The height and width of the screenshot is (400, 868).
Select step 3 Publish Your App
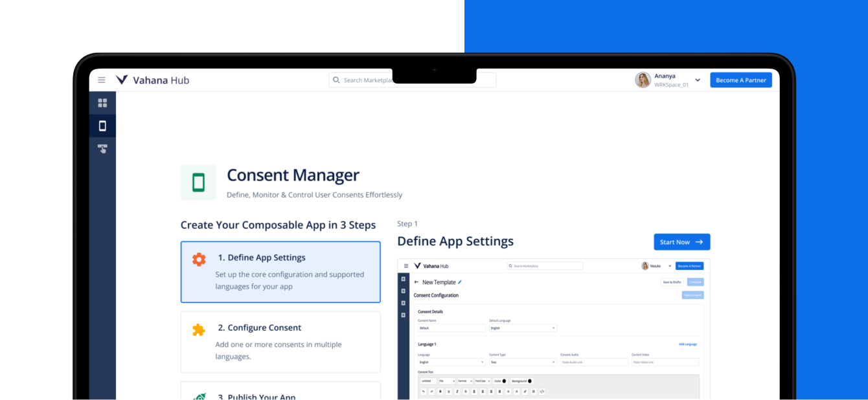(x=280, y=392)
